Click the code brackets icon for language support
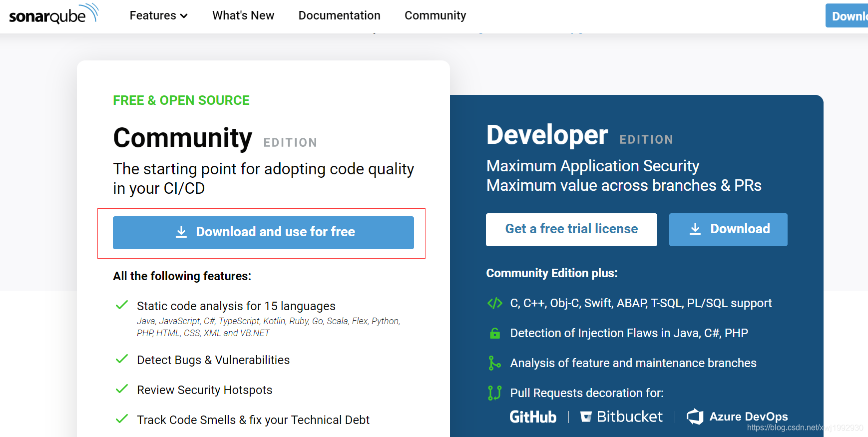Screen dimensions: 868x437 click(494, 303)
